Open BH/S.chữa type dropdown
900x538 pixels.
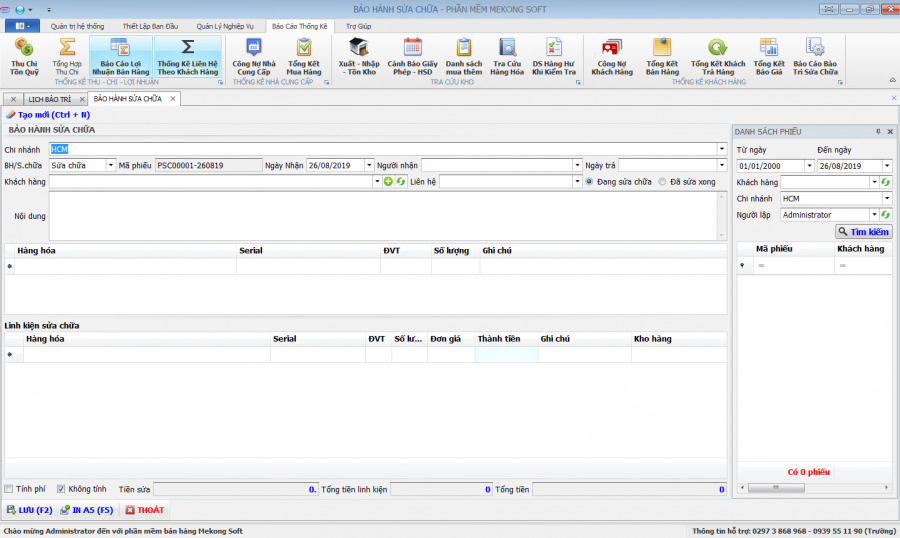click(110, 165)
